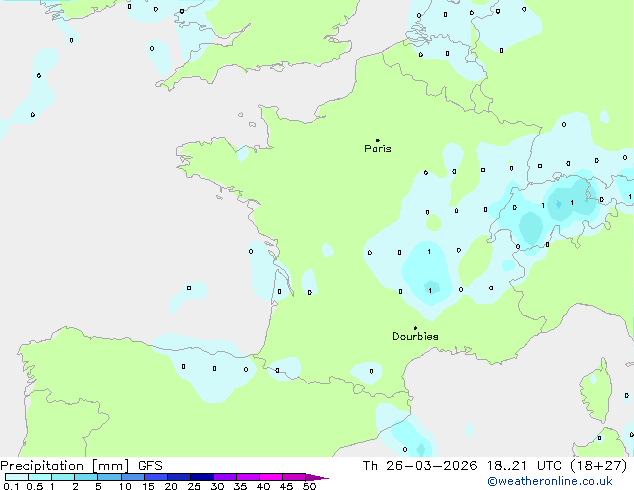
Task: Click the 2 to 5 legend swatch
Action: pyautogui.click(x=86, y=477)
